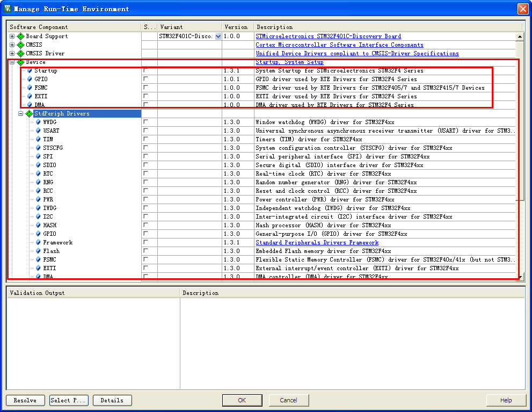Click the blue icon beside RTC
Image resolution: width=532 pixels, height=412 pixels.
click(x=38, y=174)
